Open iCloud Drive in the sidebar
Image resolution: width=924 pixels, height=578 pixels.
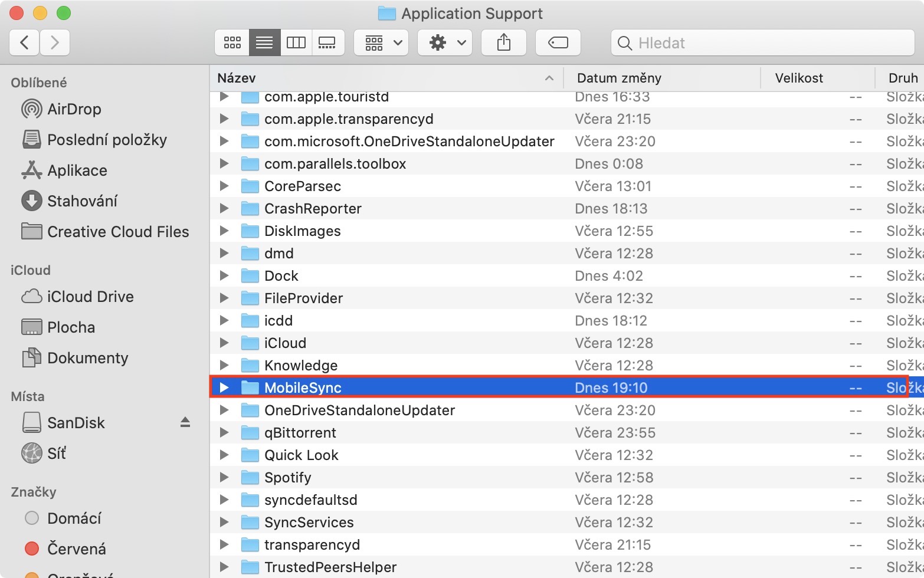coord(77,297)
